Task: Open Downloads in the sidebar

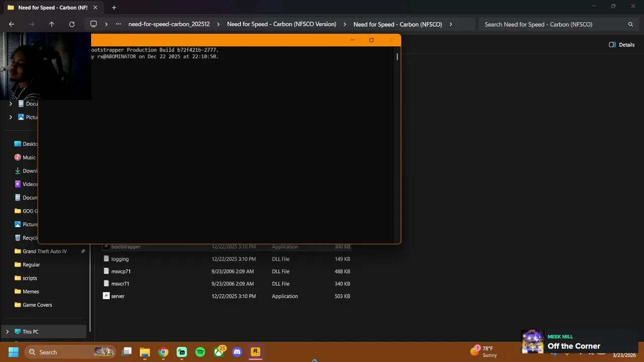Action: 26,171
